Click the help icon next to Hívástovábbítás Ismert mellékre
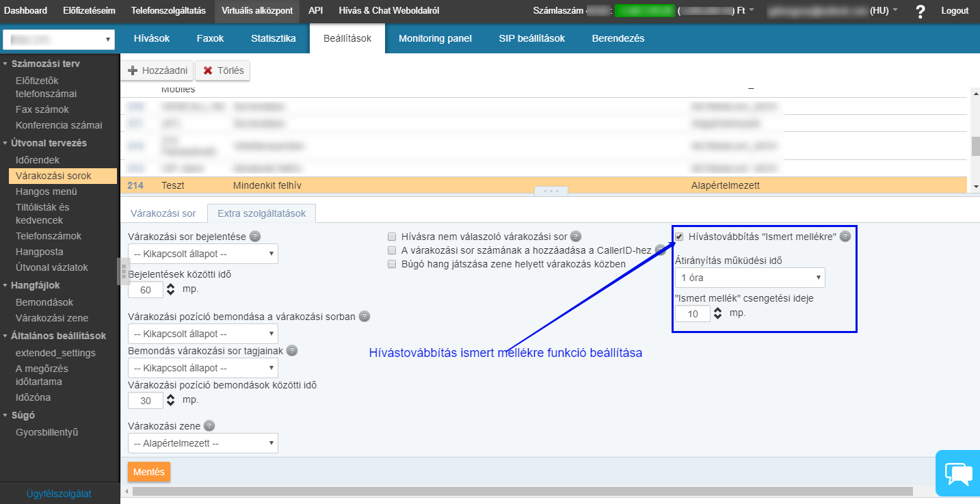 point(845,236)
